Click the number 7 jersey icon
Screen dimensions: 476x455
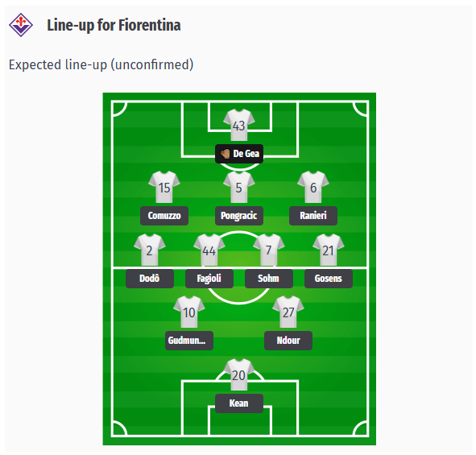click(x=269, y=250)
